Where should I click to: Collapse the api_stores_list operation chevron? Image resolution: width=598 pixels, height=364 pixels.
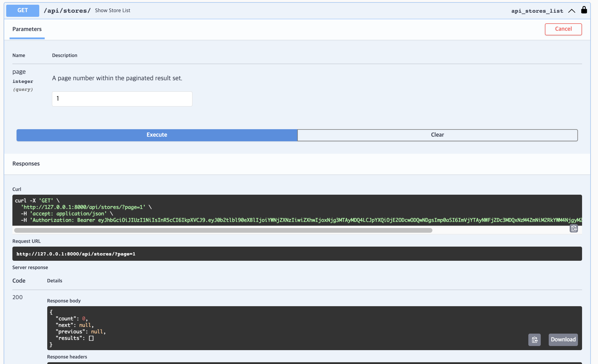pos(572,11)
